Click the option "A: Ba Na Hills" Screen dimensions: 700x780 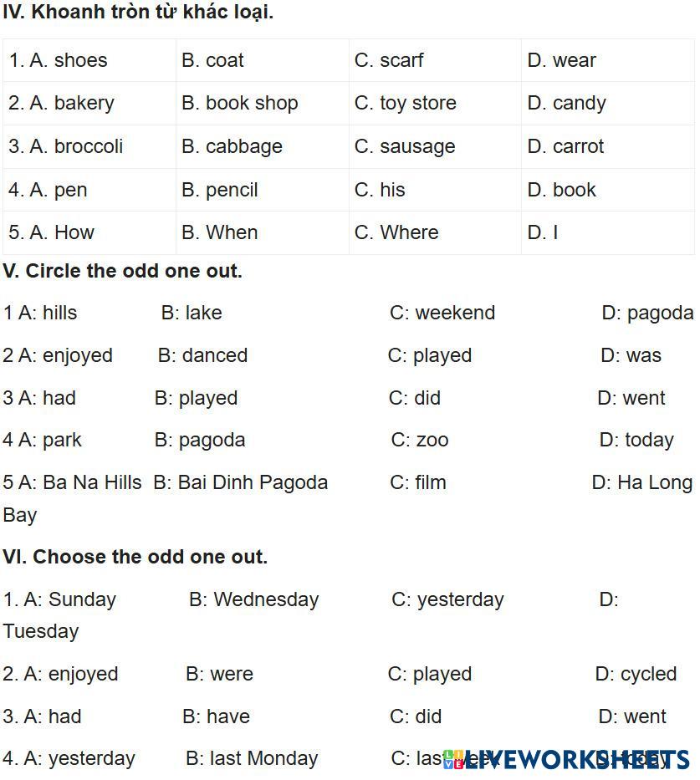[73, 482]
